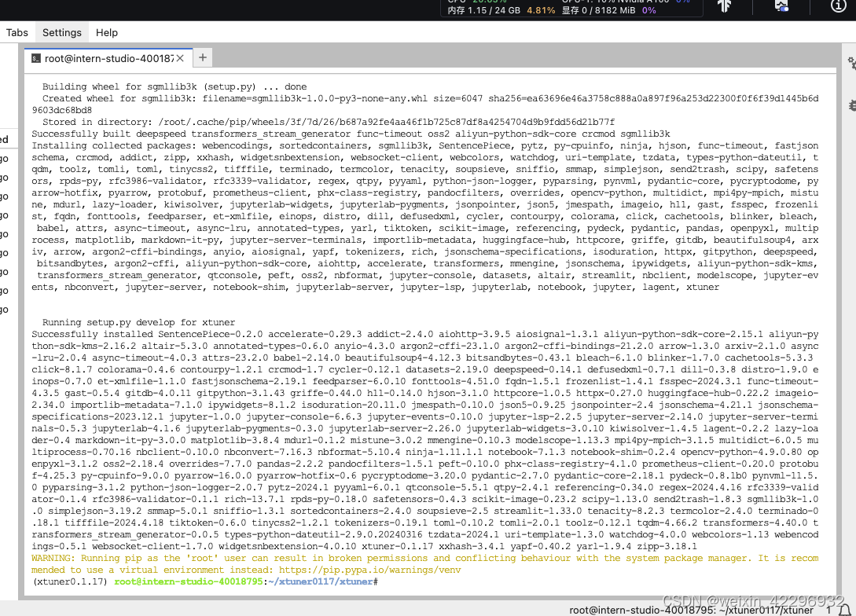Screen dimensions: 856x616
Task: Open the Tabs menu
Action: [17, 33]
